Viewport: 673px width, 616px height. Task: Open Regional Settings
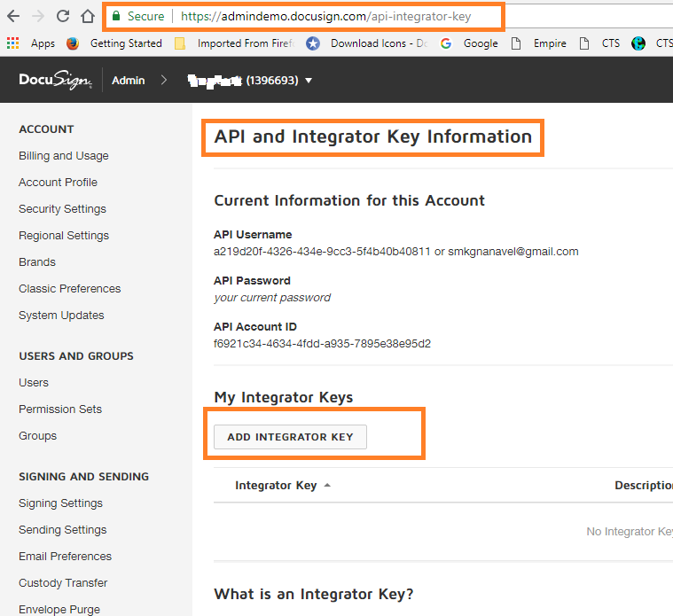[x=64, y=236]
